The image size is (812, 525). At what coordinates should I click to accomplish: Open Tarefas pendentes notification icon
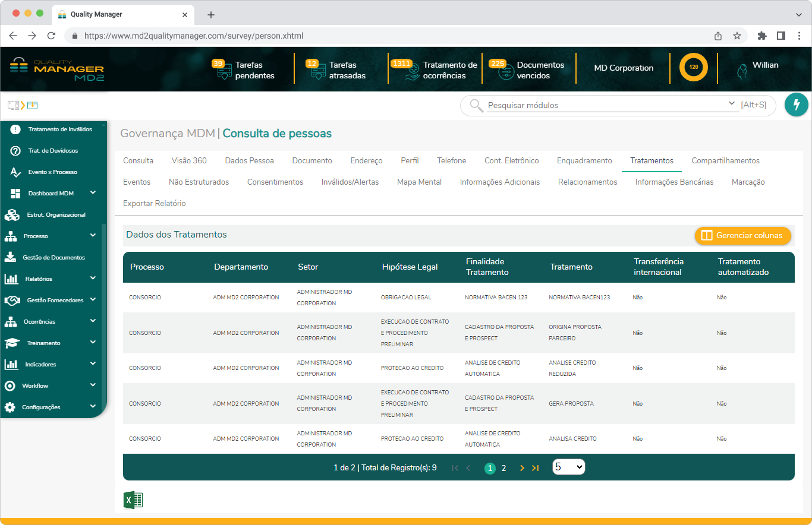pos(224,71)
